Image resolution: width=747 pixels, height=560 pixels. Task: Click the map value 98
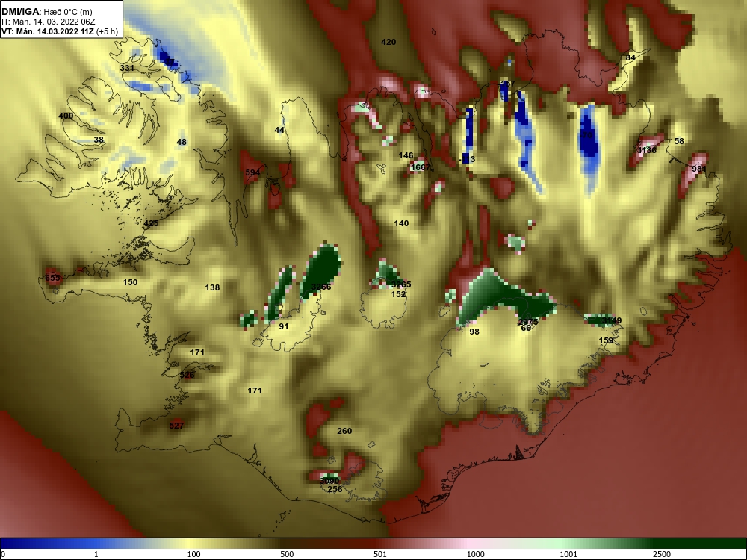[x=474, y=332]
